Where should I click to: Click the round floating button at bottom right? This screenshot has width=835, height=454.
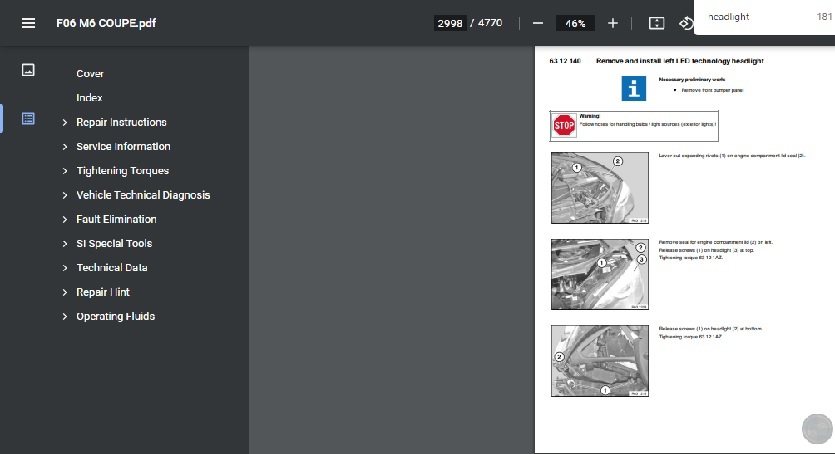click(x=817, y=428)
